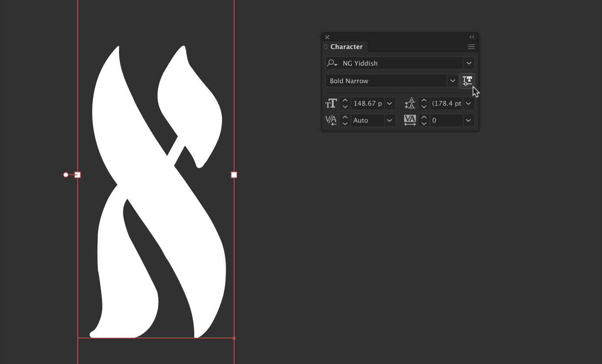Click the 178.4 pt leading field
This screenshot has width=602, height=364.
[x=446, y=103]
